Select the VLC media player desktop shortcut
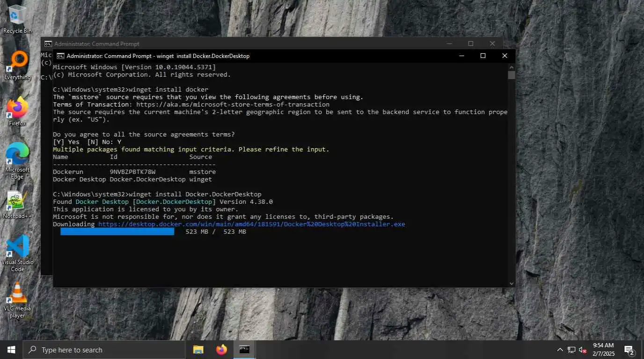The image size is (644, 359). pos(17,300)
